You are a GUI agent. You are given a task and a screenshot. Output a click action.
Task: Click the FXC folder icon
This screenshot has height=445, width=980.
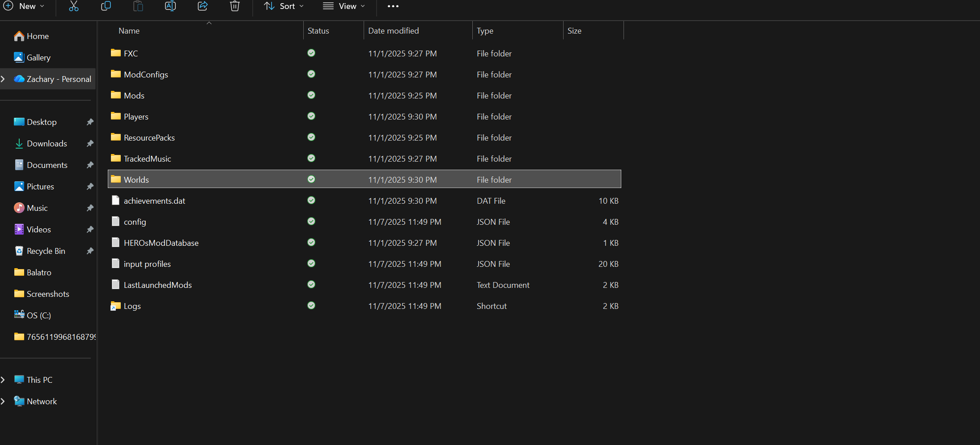click(116, 53)
